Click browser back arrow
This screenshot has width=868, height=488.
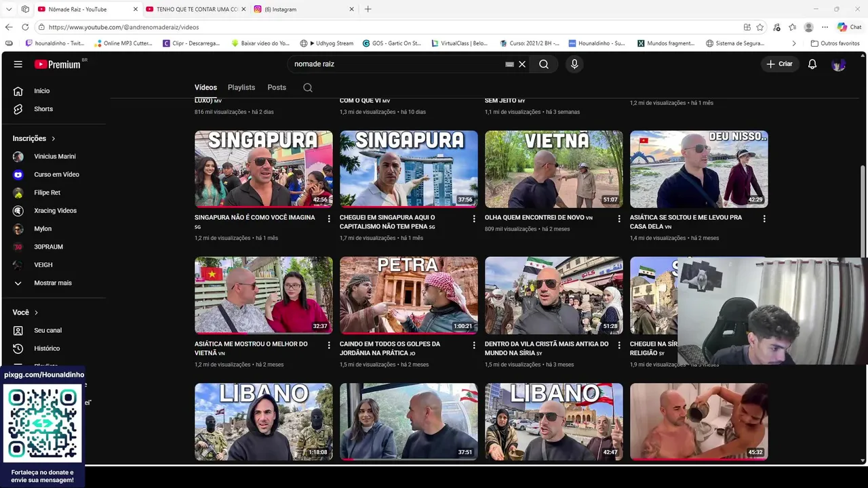coord(9,27)
